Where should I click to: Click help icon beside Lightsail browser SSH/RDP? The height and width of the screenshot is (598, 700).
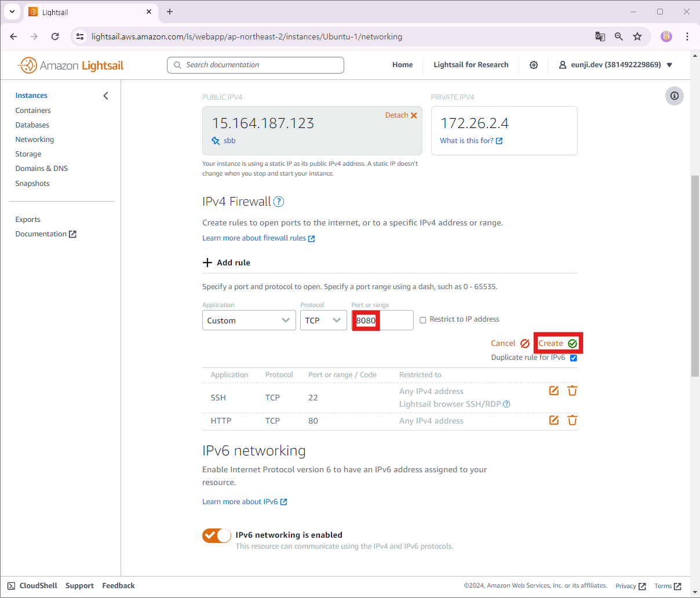pyautogui.click(x=506, y=404)
